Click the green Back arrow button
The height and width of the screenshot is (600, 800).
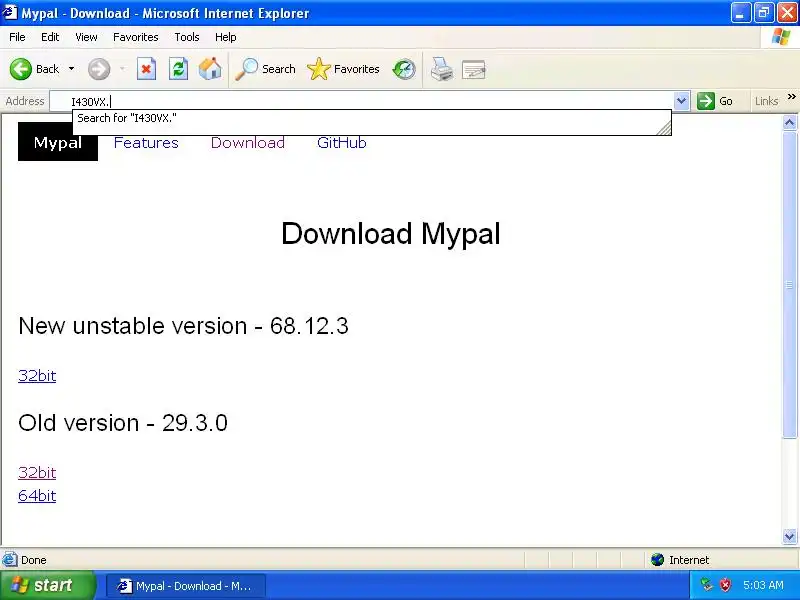(x=21, y=69)
